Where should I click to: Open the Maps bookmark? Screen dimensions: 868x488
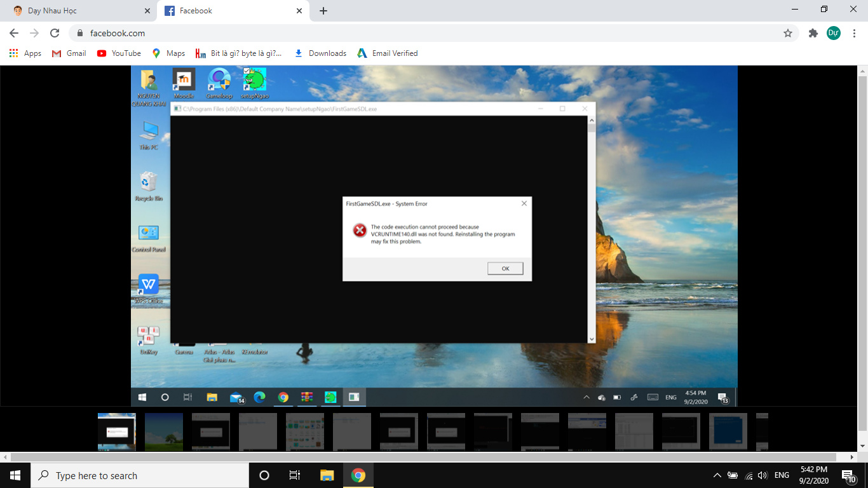point(168,53)
